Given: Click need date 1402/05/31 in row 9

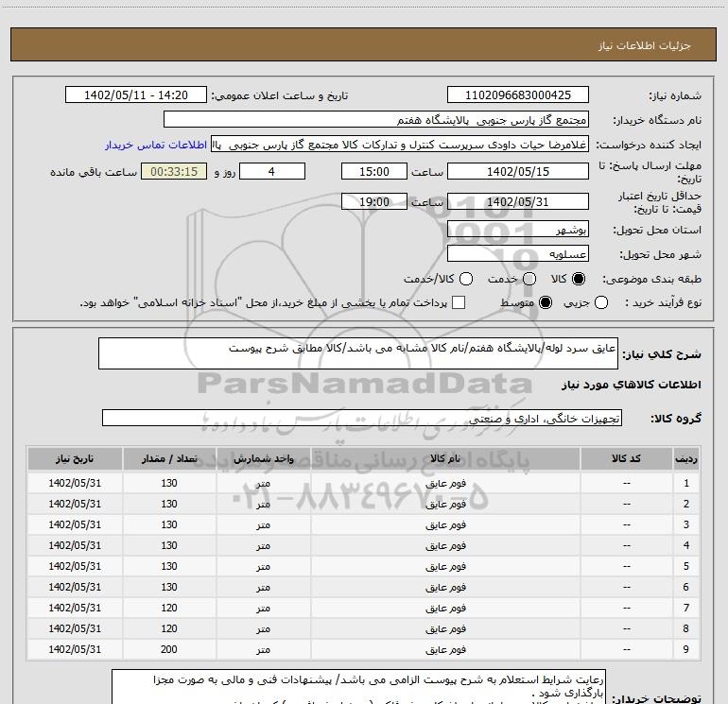Looking at the screenshot, I should point(75,649).
